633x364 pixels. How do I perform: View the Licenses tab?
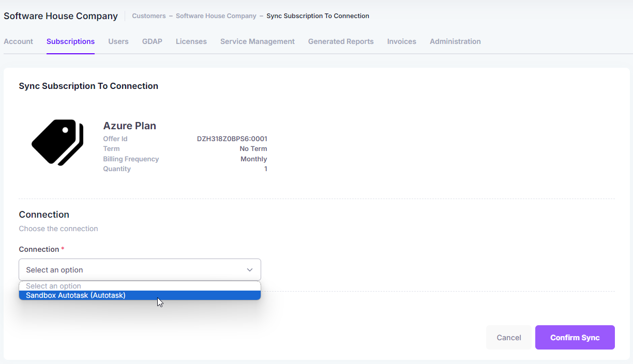(x=191, y=41)
